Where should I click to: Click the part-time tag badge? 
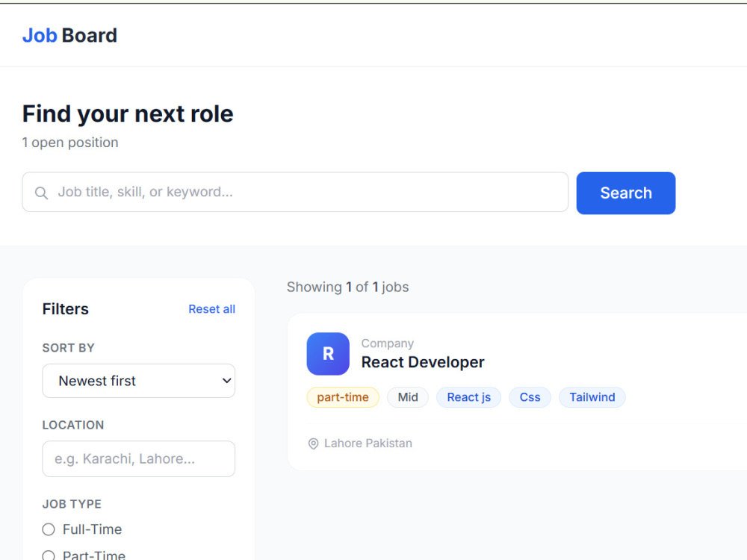[x=343, y=397]
